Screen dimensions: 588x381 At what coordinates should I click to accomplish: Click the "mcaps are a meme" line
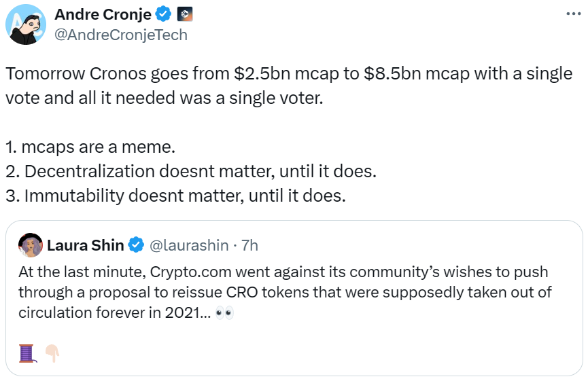click(x=82, y=147)
